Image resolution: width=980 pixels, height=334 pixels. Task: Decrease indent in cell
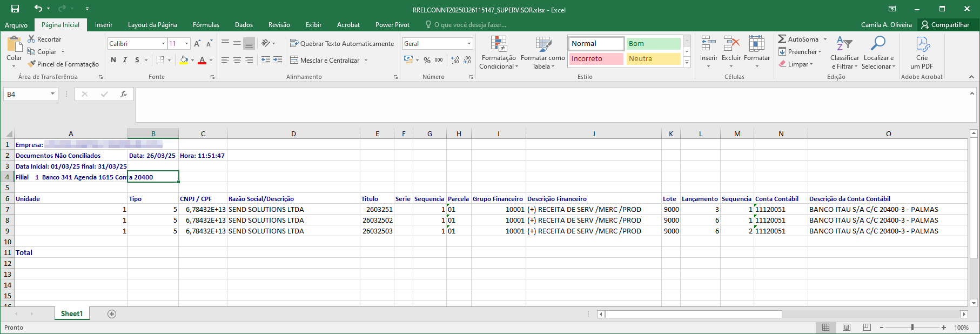[266, 60]
